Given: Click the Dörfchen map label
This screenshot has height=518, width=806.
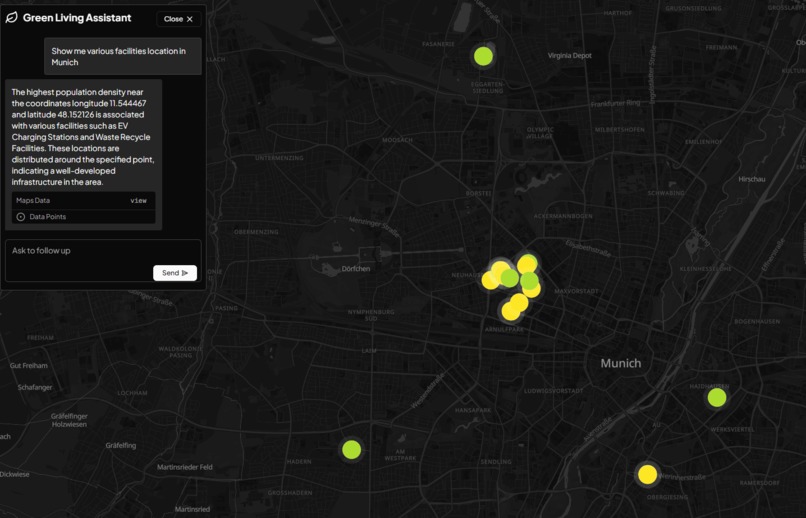Looking at the screenshot, I should coord(356,269).
